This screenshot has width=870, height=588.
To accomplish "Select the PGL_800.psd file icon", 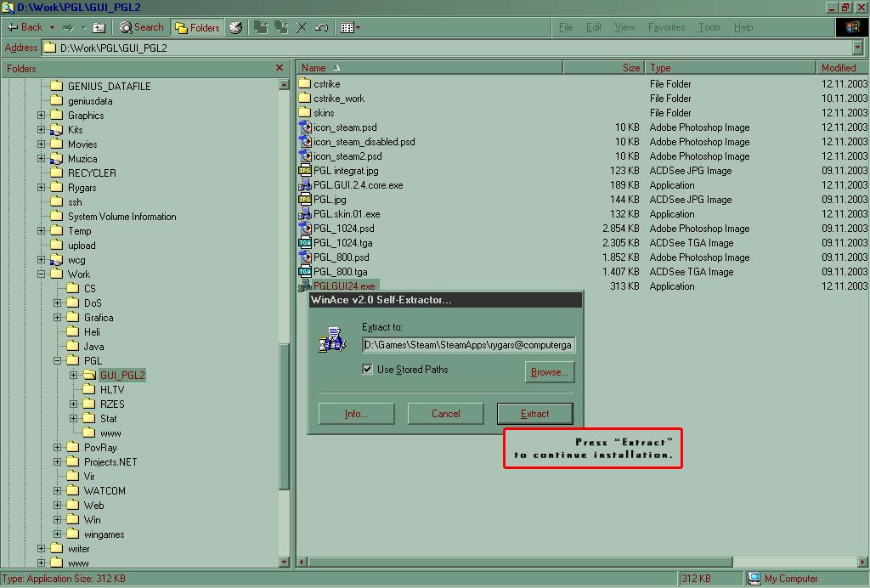I will pyautogui.click(x=305, y=257).
